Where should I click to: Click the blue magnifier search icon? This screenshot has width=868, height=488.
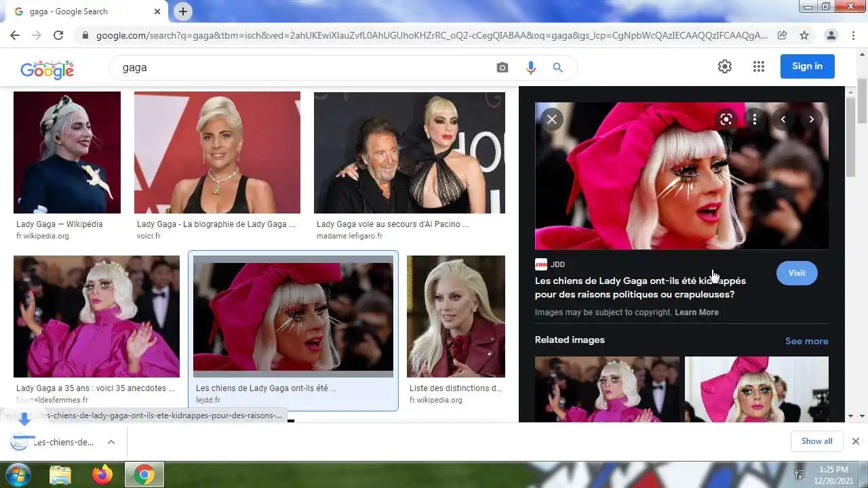558,68
